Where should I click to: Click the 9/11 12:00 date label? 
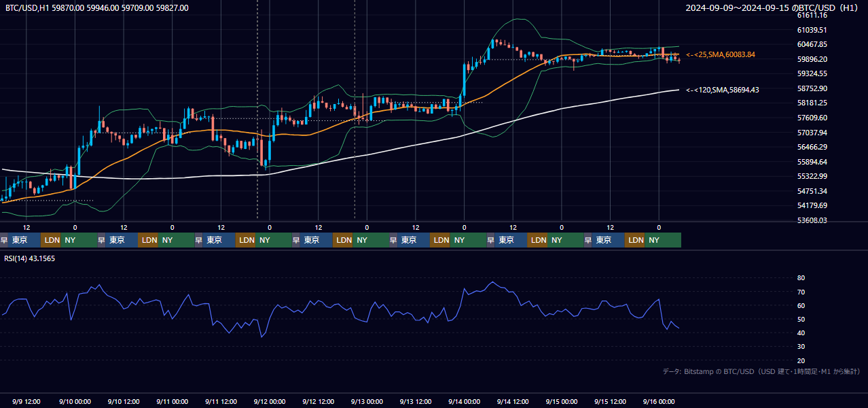click(x=221, y=401)
